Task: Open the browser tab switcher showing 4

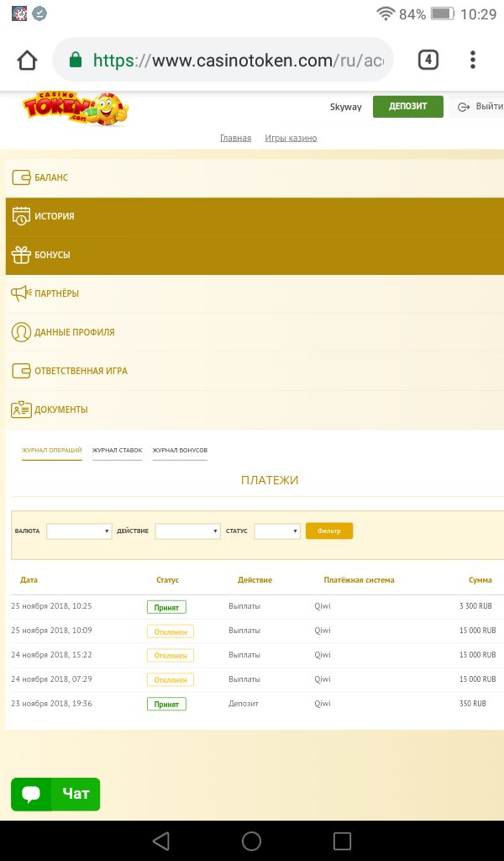Action: (428, 60)
